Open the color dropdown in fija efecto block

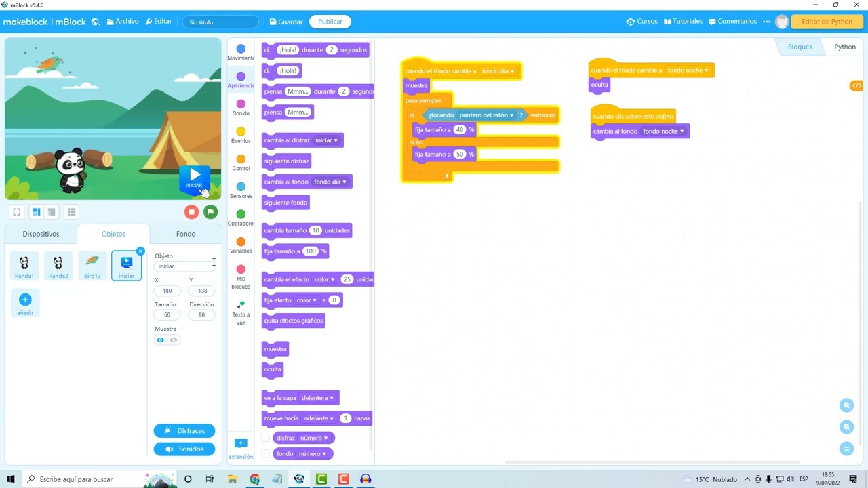307,300
